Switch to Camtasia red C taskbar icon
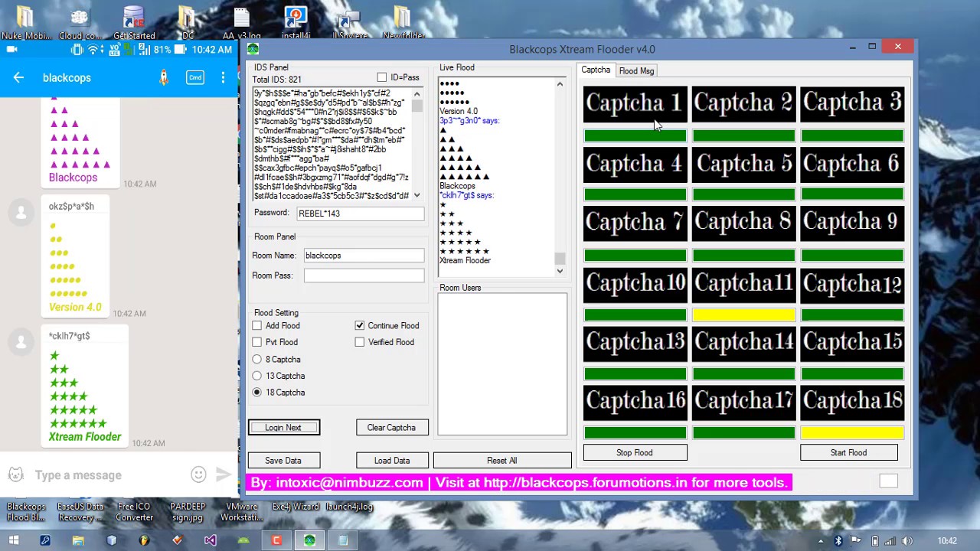This screenshot has height=551, width=980. (276, 540)
